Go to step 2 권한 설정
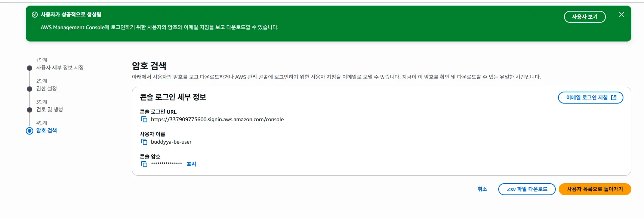 46,89
